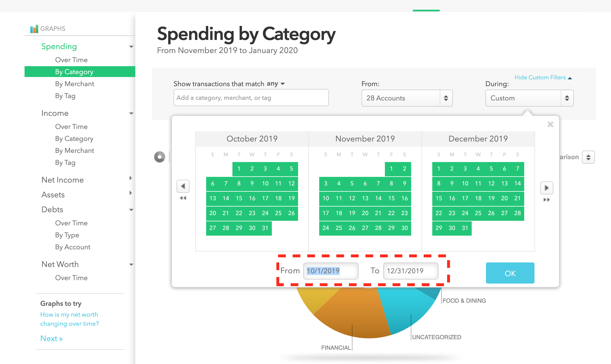Click the Graphs bar chart icon
611x364 pixels.
[x=34, y=29]
